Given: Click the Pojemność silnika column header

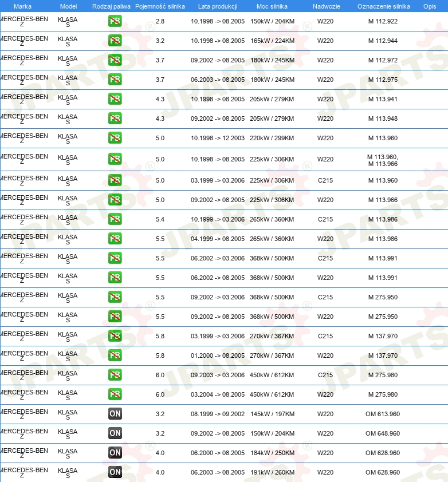Looking at the screenshot, I should coord(160,6).
